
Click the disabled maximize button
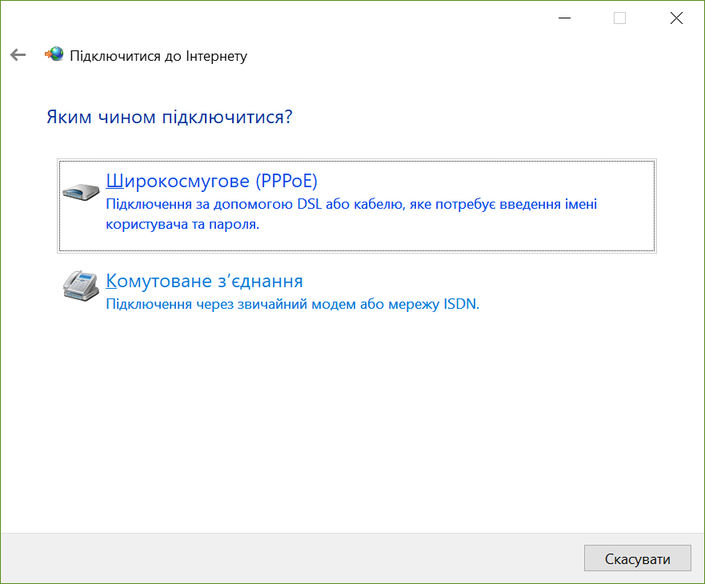[x=620, y=18]
